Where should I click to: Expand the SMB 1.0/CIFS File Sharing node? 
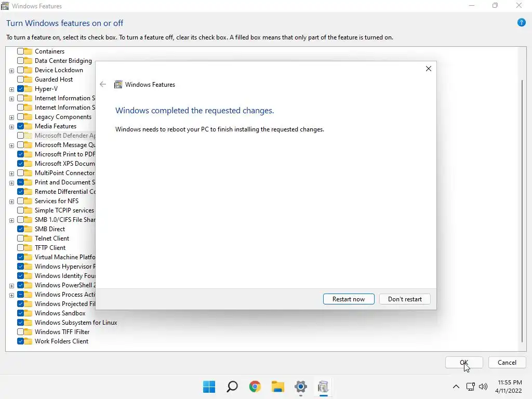[x=11, y=220]
